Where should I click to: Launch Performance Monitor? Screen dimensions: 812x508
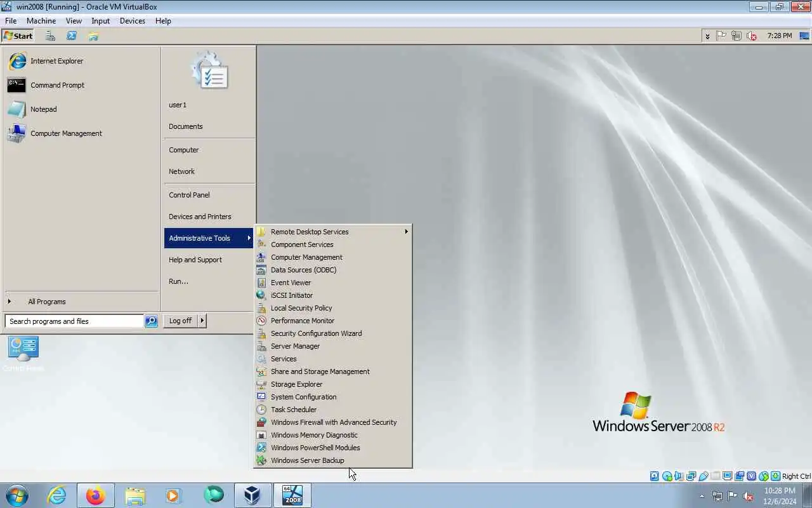[x=332, y=321]
